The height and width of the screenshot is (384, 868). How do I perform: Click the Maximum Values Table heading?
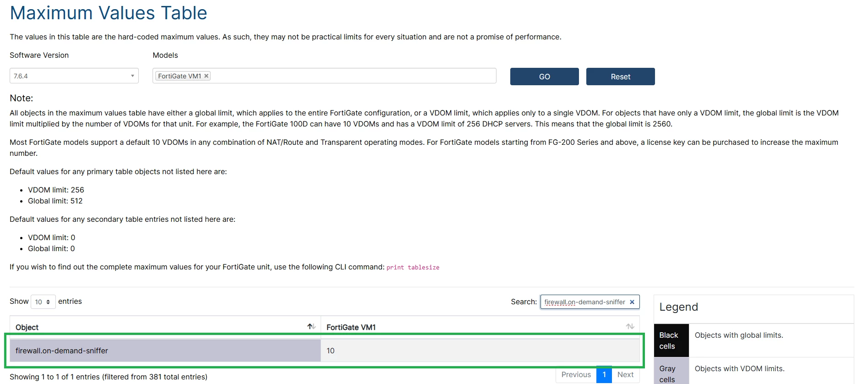(x=109, y=13)
